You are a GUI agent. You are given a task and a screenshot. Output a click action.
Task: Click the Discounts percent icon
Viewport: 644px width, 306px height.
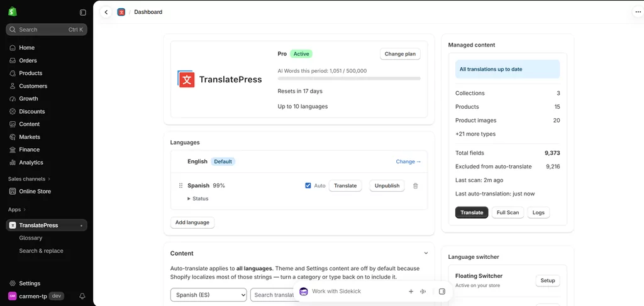[13, 112]
